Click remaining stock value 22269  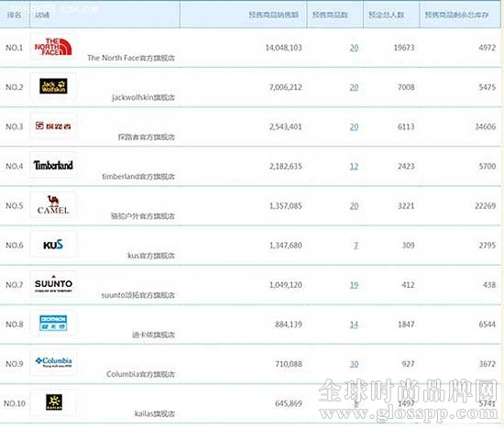click(x=486, y=206)
